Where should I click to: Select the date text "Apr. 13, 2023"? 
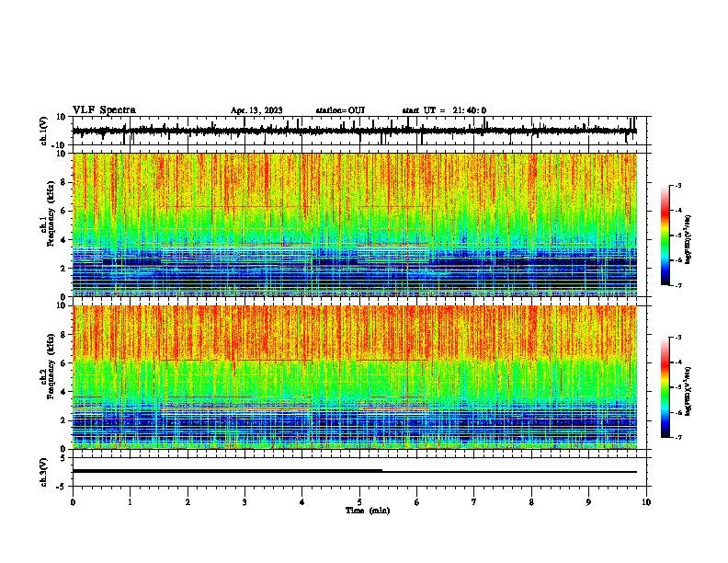coord(256,110)
